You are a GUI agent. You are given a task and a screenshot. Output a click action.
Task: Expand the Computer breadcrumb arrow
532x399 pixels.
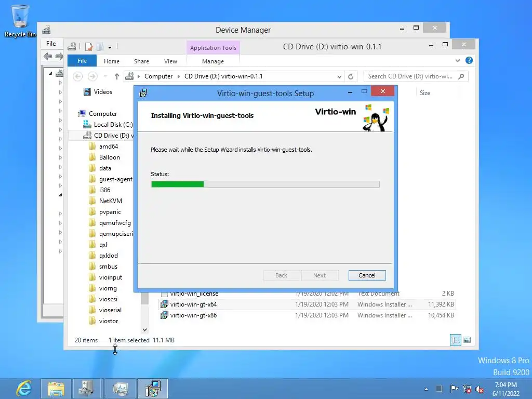pyautogui.click(x=179, y=77)
